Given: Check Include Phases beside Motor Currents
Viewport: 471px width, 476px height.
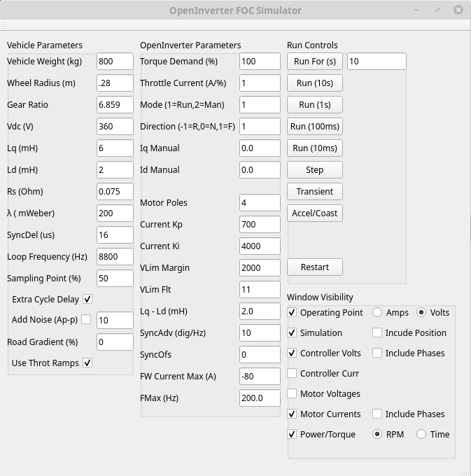Looking at the screenshot, I should pyautogui.click(x=377, y=414).
